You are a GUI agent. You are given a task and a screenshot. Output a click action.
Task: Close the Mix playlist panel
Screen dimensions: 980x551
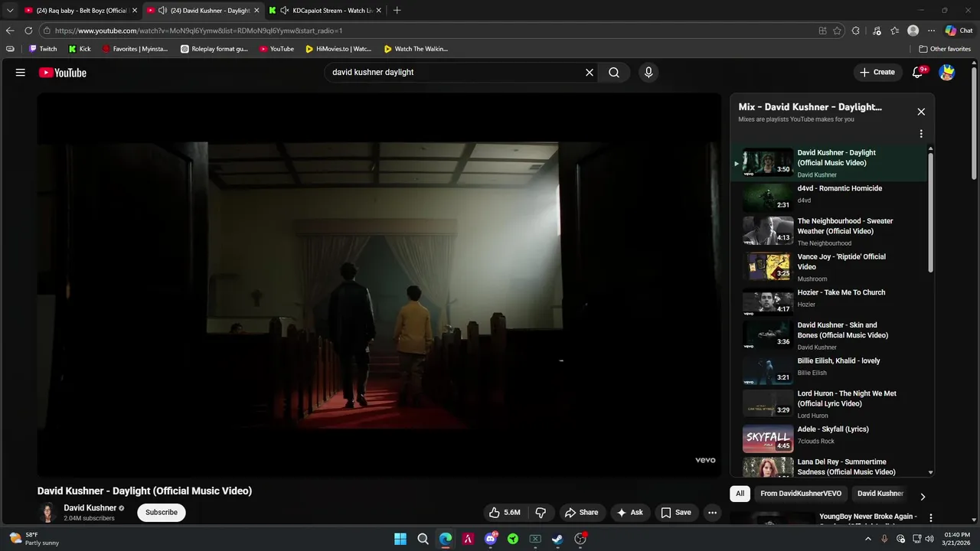point(921,112)
